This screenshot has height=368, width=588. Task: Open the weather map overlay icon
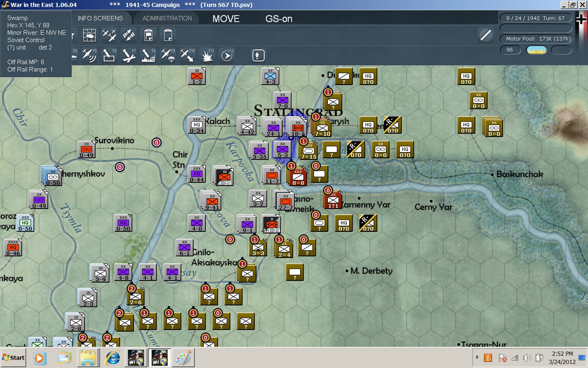click(89, 35)
